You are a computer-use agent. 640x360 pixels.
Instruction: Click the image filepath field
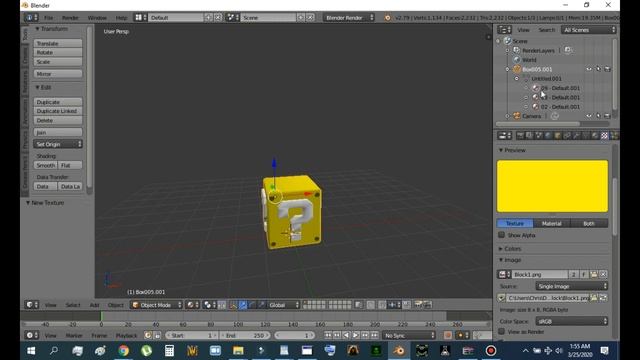pyautogui.click(x=548, y=298)
